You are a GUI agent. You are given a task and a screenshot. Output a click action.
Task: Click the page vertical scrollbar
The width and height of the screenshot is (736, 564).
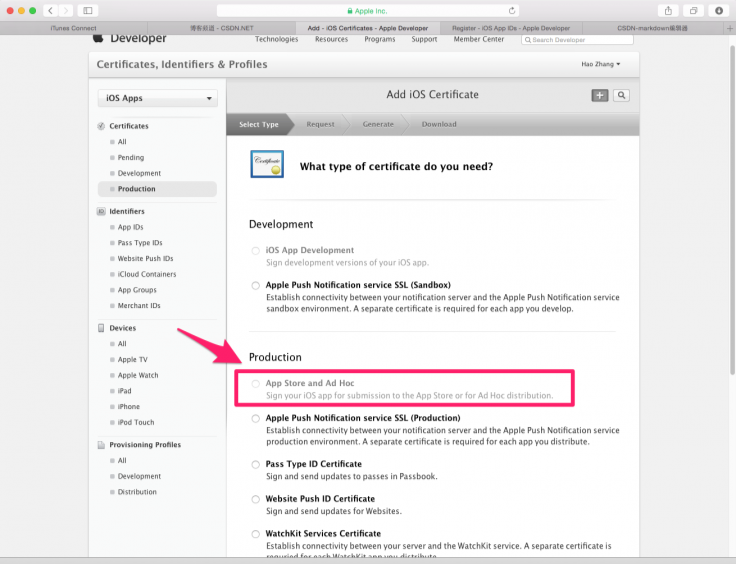[x=732, y=209]
